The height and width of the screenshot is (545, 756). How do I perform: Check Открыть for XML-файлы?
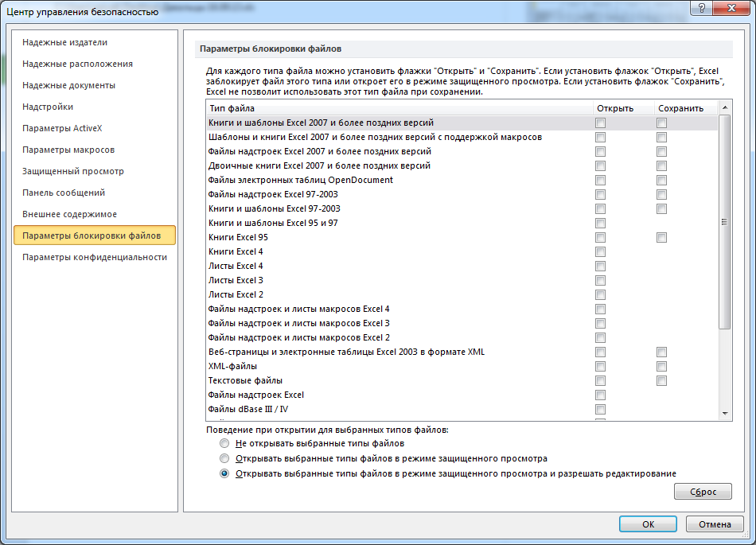tap(600, 366)
